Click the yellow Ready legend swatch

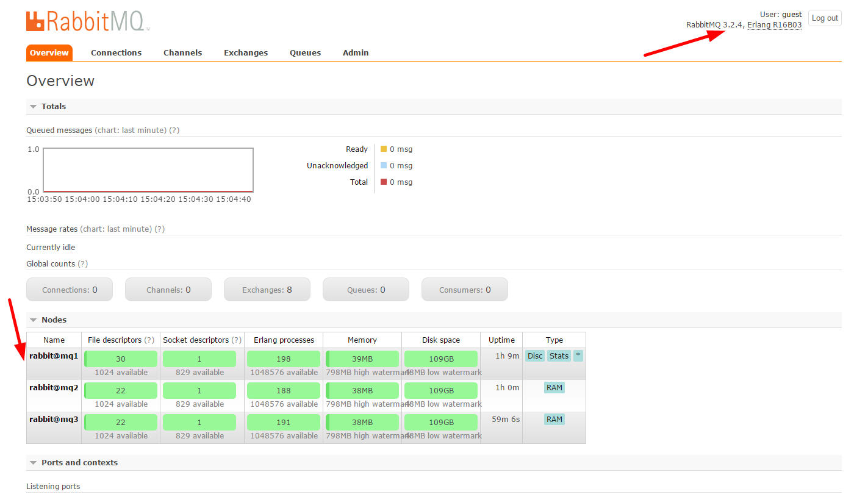(x=384, y=149)
